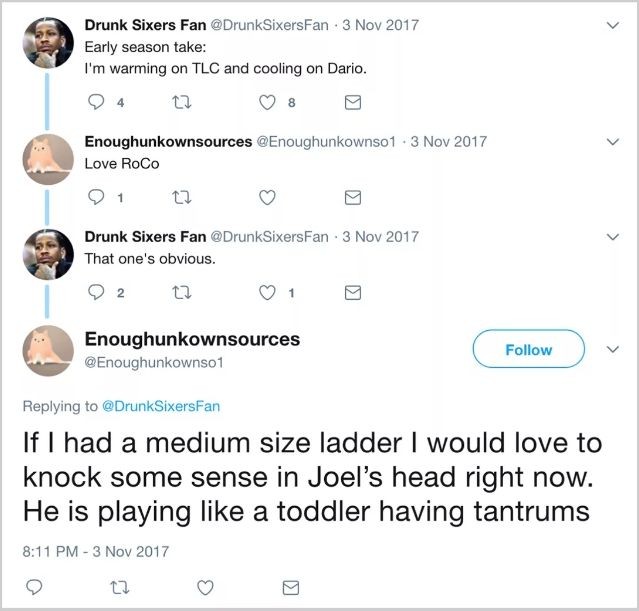Image resolution: width=639 pixels, height=611 pixels.
Task: Like the 'Early season take' tweet
Action: 267,102
